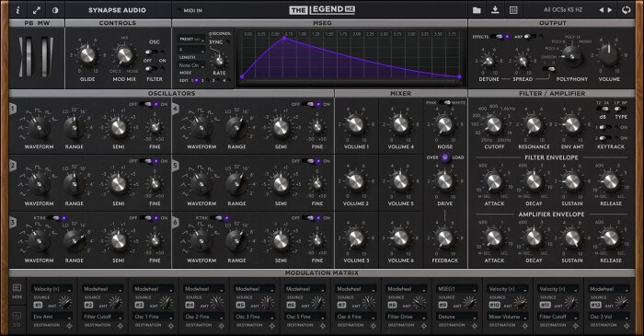Click destination crosshair icon under Detune slot

[475, 326]
